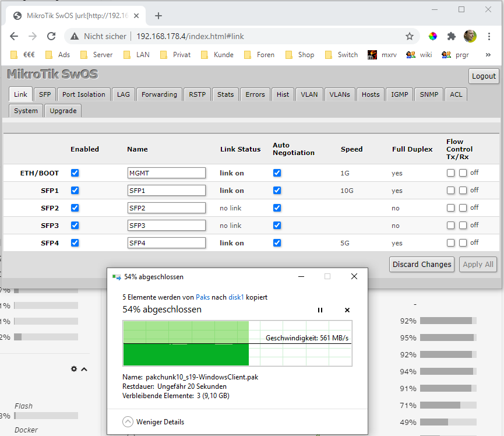Disable the SFP2 port Enabled checkbox
Image resolution: width=504 pixels, height=436 pixels.
[75, 208]
